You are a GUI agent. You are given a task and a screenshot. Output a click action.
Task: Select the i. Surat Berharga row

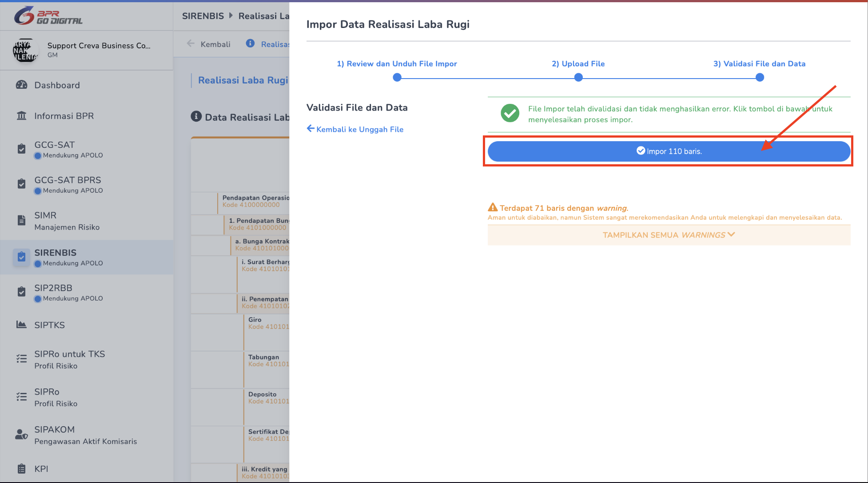(240, 274)
